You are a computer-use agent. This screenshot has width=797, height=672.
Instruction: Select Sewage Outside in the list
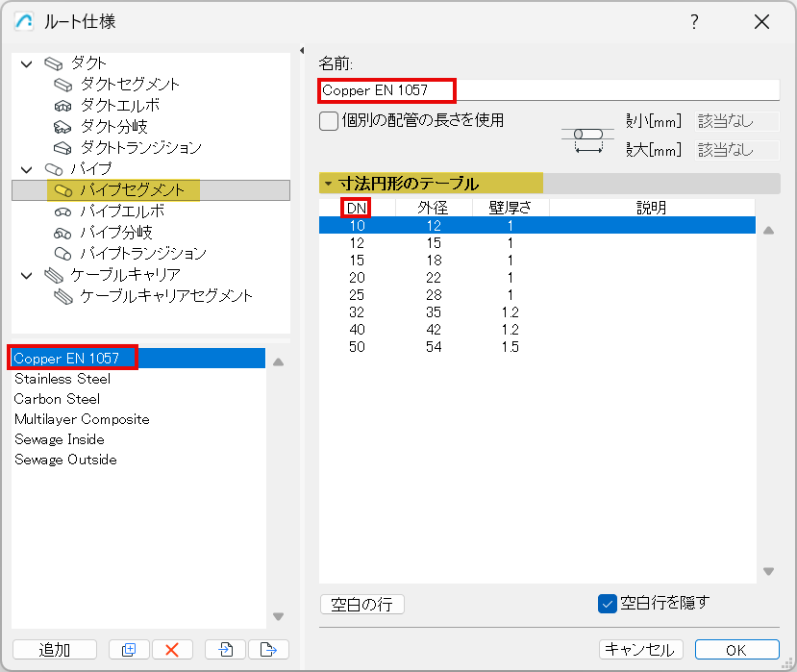pos(137,460)
